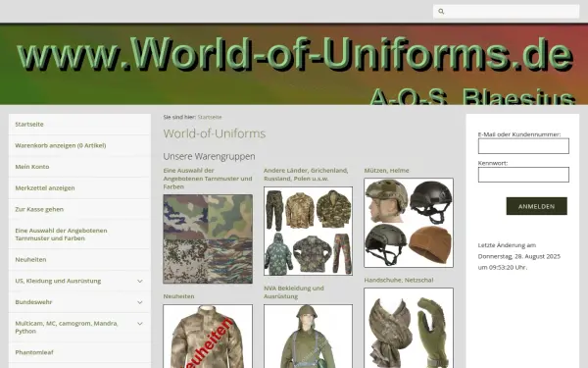Open sidebar Eine Auswahl der Angebotenen Tarnmuster
This screenshot has height=368, width=588.
pos(61,235)
